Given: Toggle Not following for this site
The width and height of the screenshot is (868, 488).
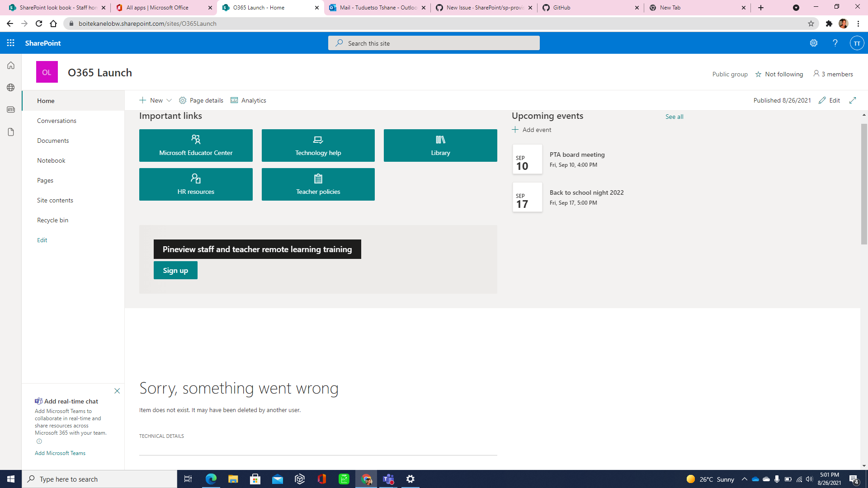Looking at the screenshot, I should click(x=779, y=74).
